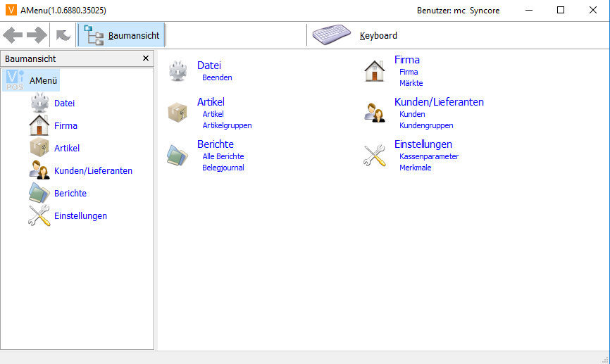Click the Märkte link under Firma
This screenshot has height=364, width=610.
click(411, 83)
